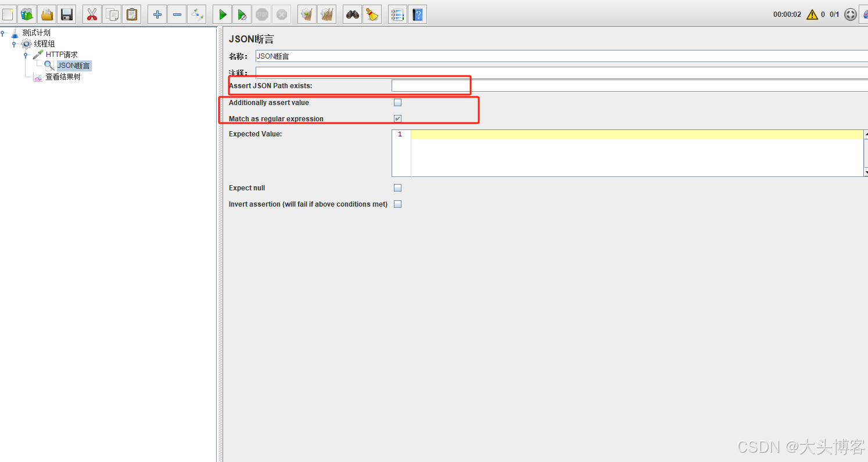Click the Open folder icon
Viewport: 868px width, 462px height.
[x=47, y=14]
